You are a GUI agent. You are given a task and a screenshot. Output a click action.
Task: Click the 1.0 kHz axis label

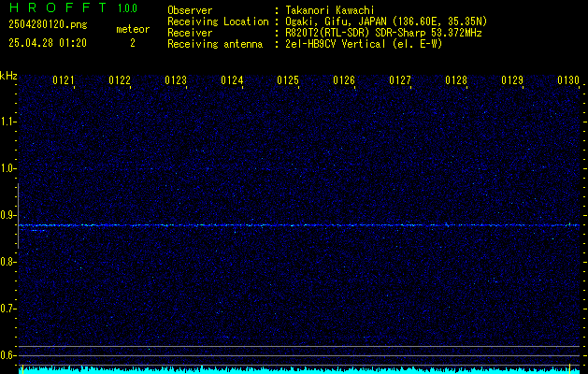click(7, 168)
